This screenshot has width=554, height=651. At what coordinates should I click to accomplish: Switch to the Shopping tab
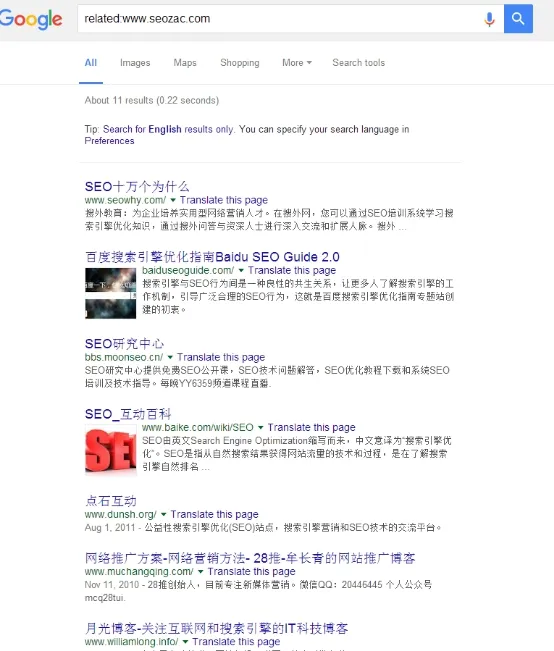(240, 63)
